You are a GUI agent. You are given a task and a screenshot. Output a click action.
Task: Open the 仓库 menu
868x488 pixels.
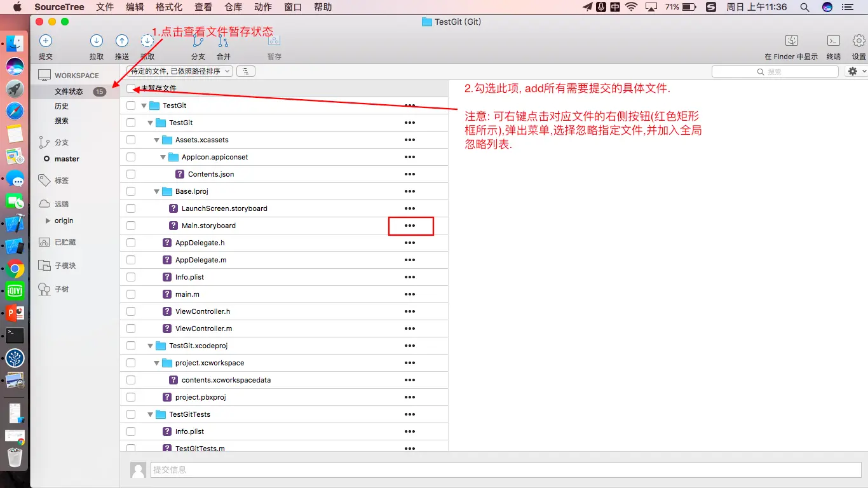point(233,7)
